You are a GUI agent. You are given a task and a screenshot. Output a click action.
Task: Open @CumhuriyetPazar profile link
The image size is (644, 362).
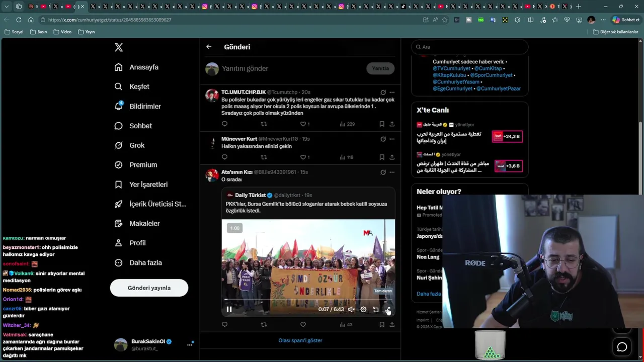click(x=498, y=88)
